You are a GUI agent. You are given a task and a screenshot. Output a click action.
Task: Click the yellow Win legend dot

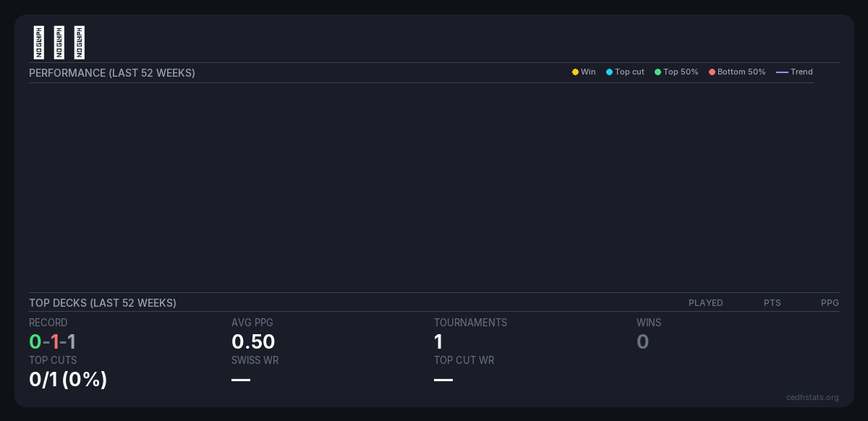coord(575,72)
